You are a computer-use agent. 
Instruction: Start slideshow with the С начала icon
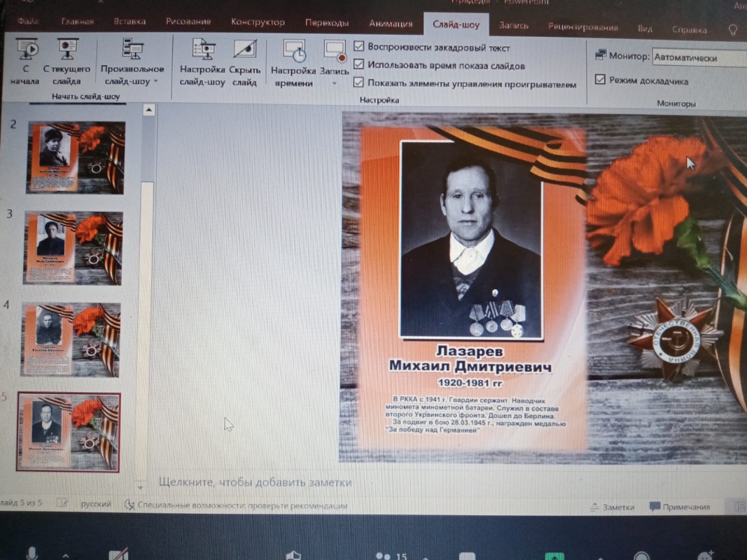[26, 50]
